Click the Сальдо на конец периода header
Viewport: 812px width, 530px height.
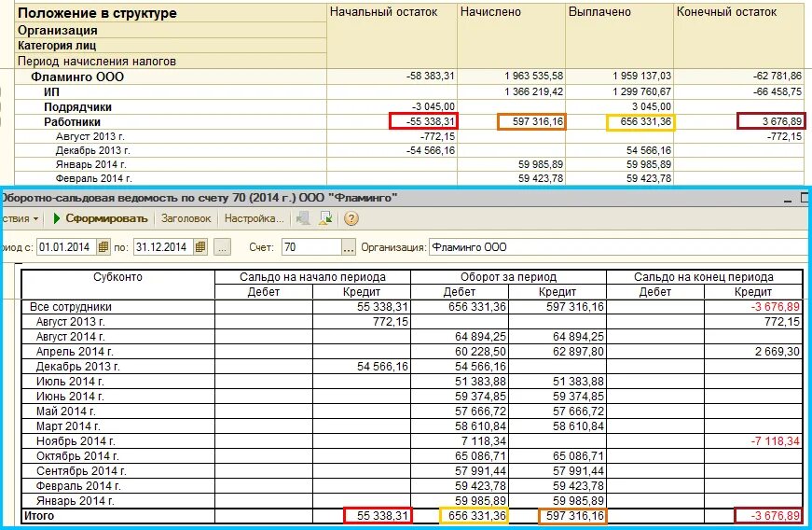(704, 277)
